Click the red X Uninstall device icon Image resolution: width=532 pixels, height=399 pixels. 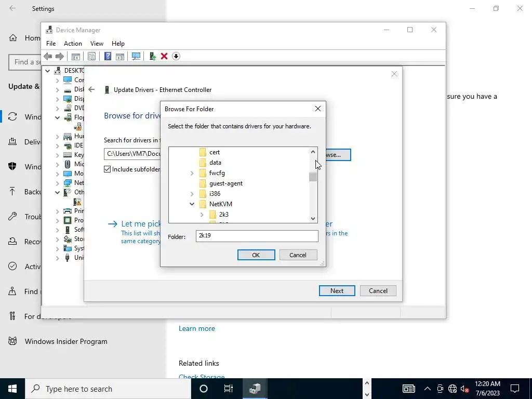tap(164, 56)
